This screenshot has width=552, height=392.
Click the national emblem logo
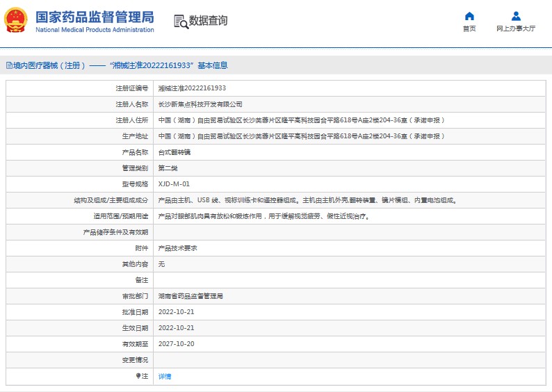(x=15, y=20)
